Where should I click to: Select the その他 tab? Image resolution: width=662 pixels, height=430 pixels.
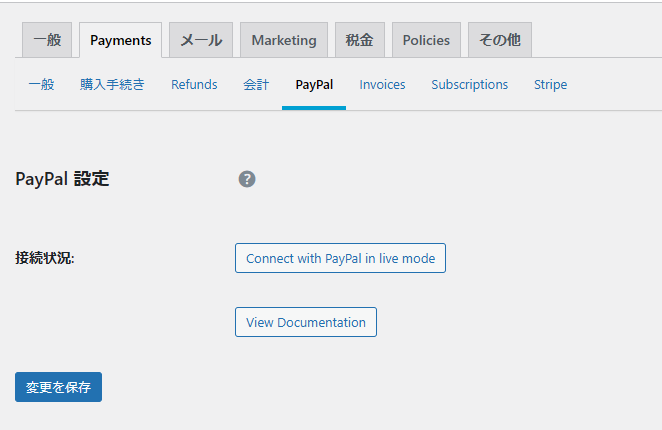(x=499, y=40)
